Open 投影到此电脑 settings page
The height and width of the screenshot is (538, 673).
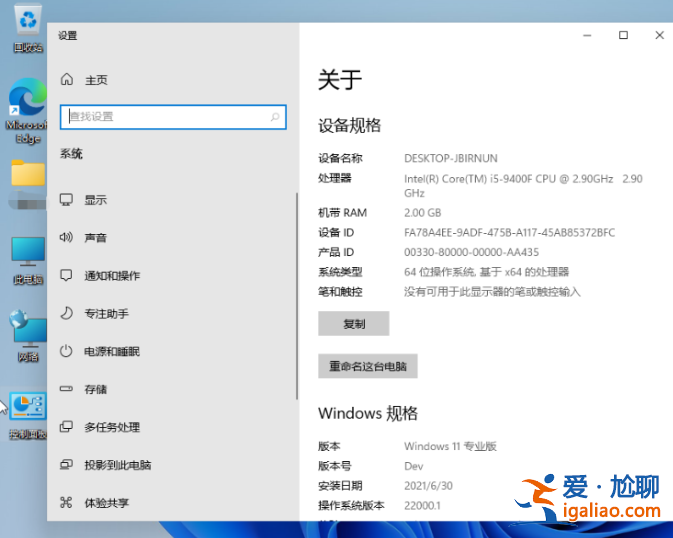pos(118,465)
